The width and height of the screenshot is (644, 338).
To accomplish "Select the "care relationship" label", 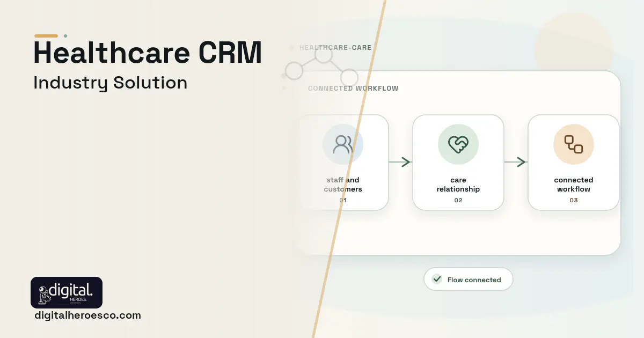I will 458,185.
